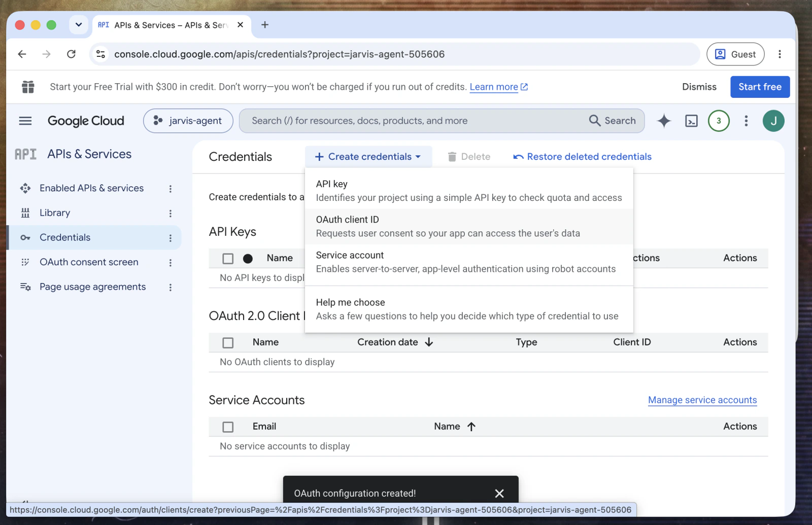The height and width of the screenshot is (525, 812).
Task: Open the Credentials sidebar item
Action: 65,237
